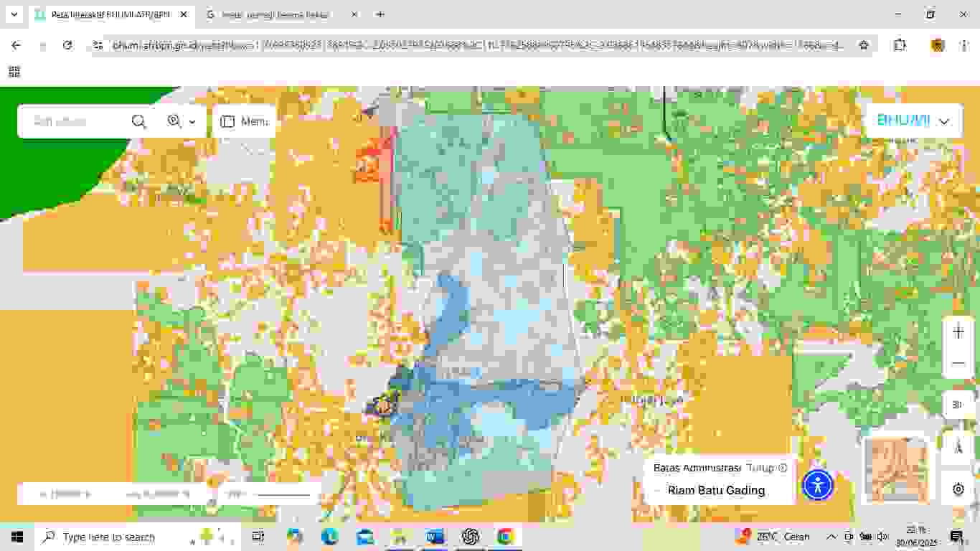Open the browser tab search chevron
The height and width of the screenshot is (551, 980).
pyautogui.click(x=14, y=14)
